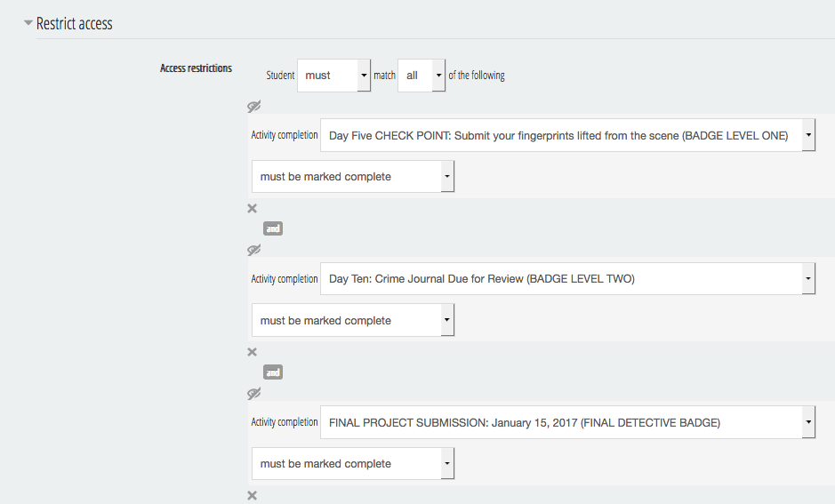Click first Activity completion label
The width and height of the screenshot is (835, 504).
(285, 134)
